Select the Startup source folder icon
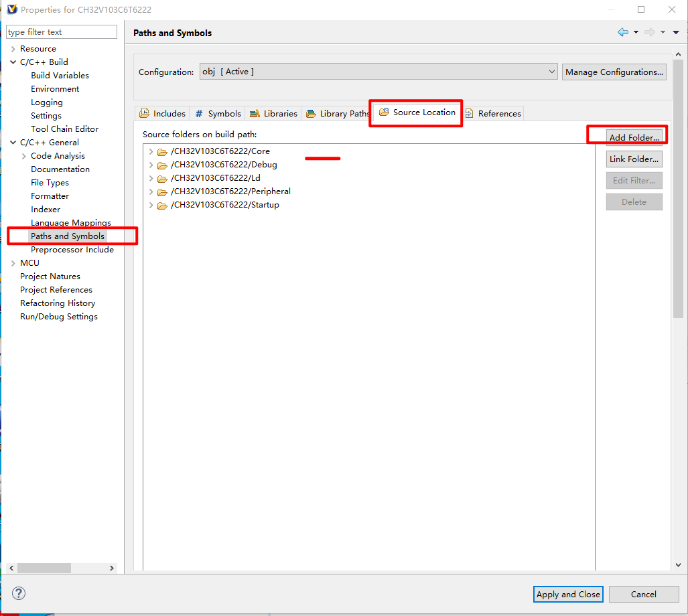This screenshot has width=688, height=616. (x=162, y=205)
